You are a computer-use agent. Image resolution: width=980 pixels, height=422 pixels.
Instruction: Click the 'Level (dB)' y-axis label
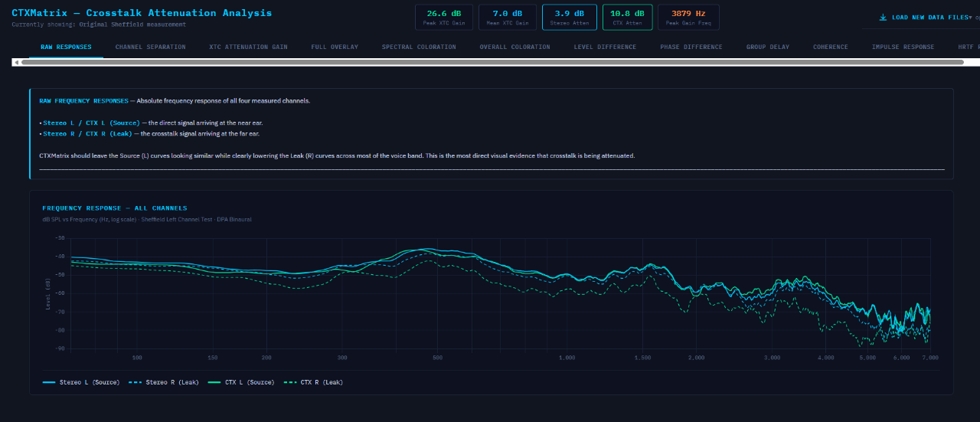click(x=48, y=293)
